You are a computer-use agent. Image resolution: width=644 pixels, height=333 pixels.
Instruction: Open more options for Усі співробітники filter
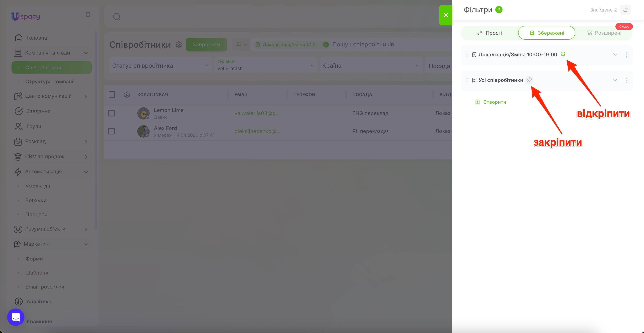pos(627,80)
